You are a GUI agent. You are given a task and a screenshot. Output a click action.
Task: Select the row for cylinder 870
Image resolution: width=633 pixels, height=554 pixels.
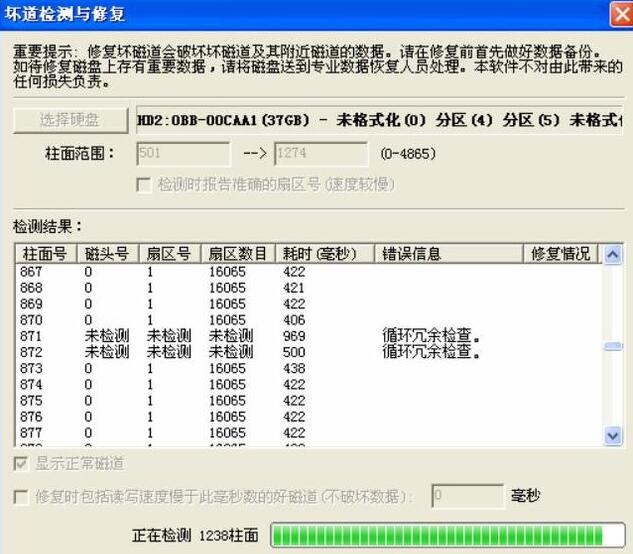coord(309,320)
